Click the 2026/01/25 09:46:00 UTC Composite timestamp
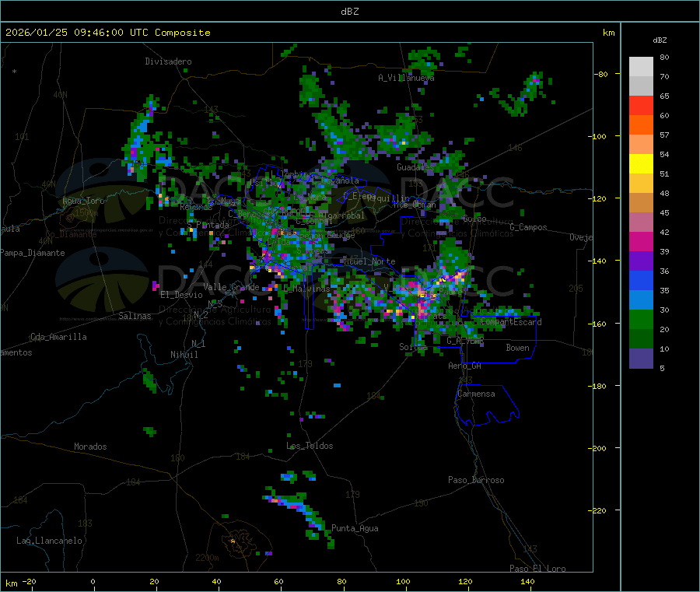This screenshot has height=592, width=700. click(107, 33)
